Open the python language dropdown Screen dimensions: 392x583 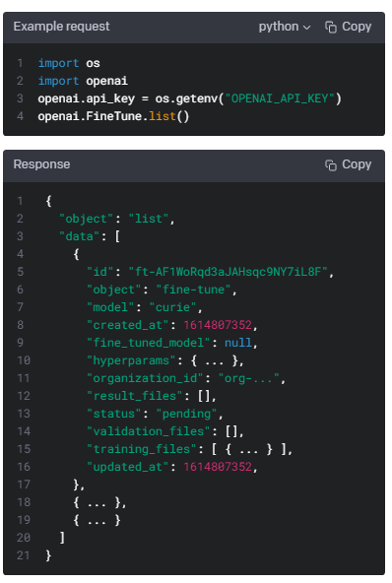[x=285, y=27]
